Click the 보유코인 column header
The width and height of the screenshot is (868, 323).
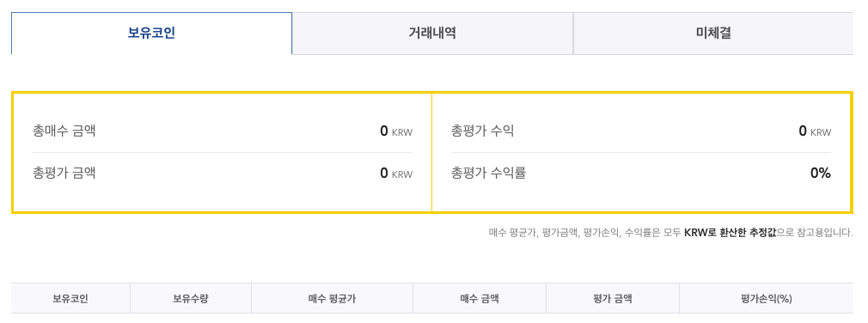tap(70, 299)
